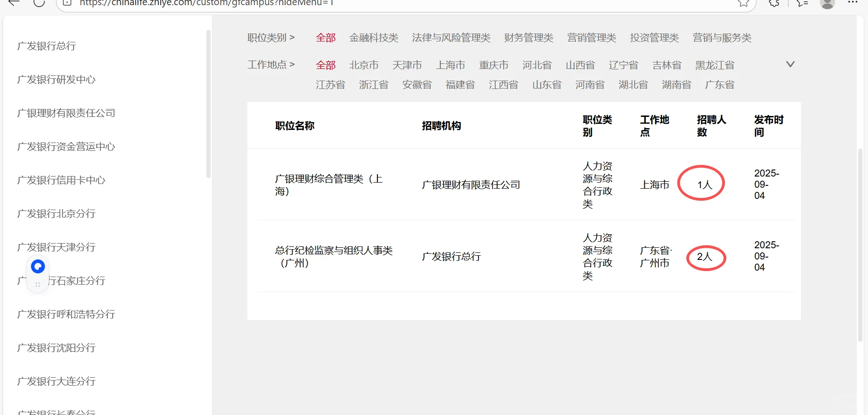The height and width of the screenshot is (415, 868).
Task: Filter location by 湖北省
Action: [x=633, y=85]
